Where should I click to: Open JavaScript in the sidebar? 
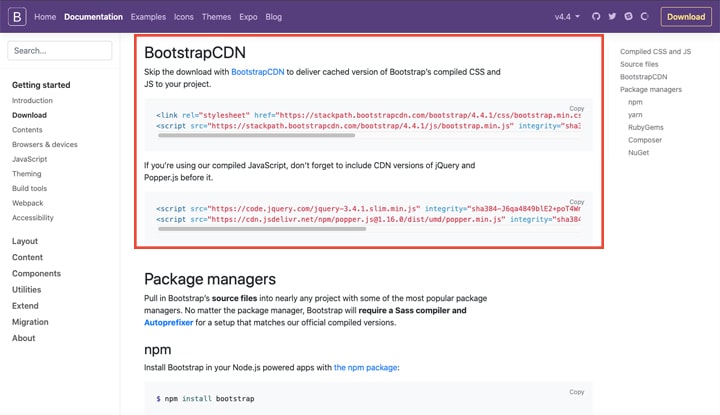[x=29, y=159]
